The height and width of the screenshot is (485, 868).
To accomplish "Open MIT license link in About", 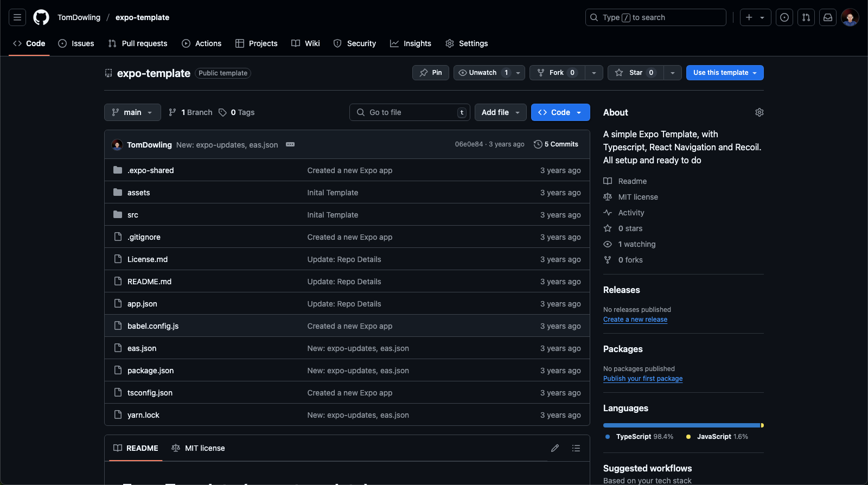I will click(631, 197).
